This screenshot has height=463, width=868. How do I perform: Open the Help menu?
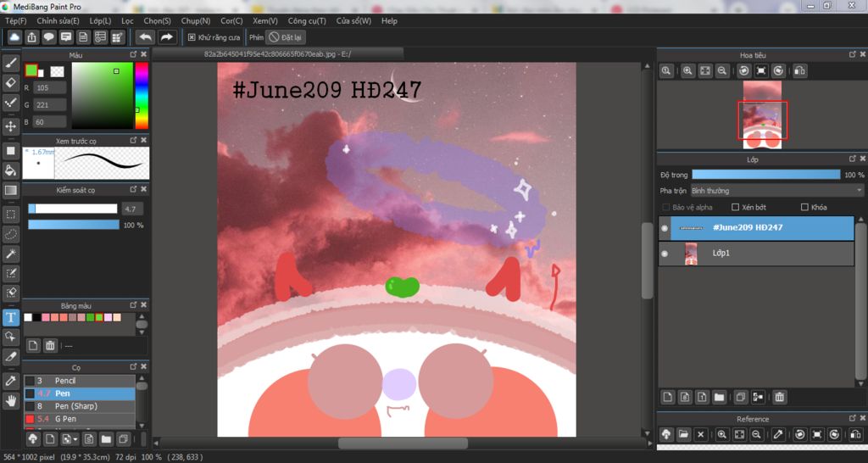pyautogui.click(x=389, y=21)
